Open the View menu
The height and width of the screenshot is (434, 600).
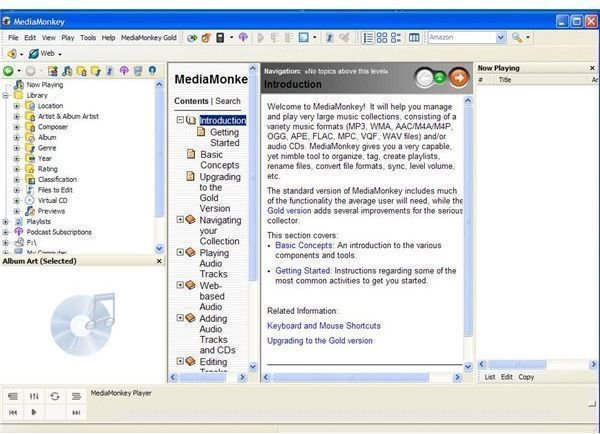(49, 38)
